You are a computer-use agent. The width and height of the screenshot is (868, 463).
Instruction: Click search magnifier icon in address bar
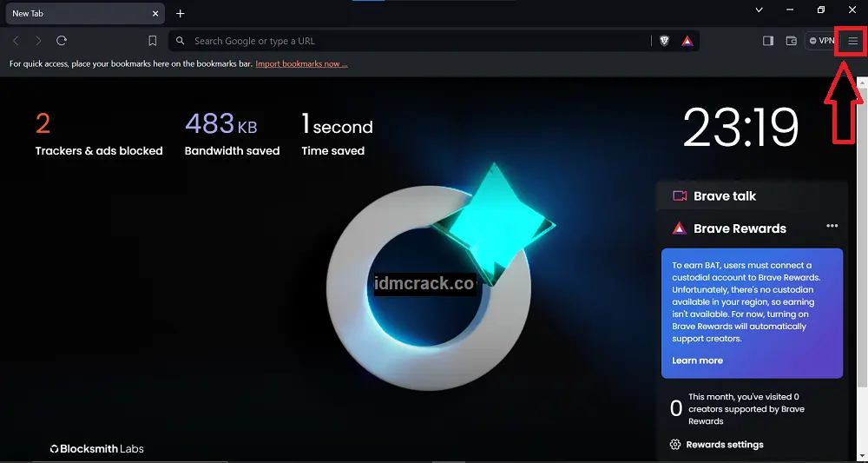180,41
